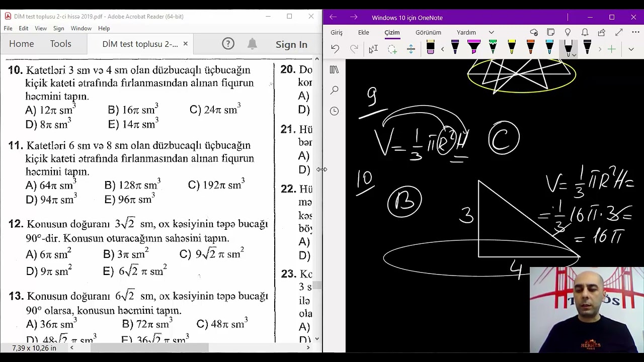
Task: Click the Redo arrow in OneNote
Action: click(354, 49)
